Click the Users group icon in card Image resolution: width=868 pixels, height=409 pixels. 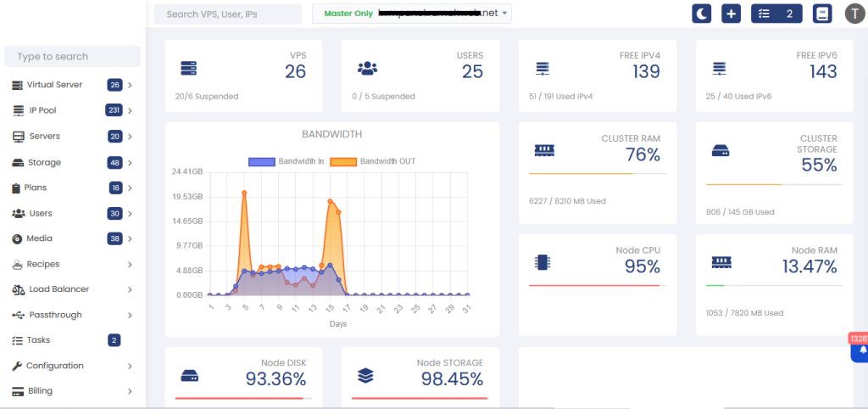[366, 68]
